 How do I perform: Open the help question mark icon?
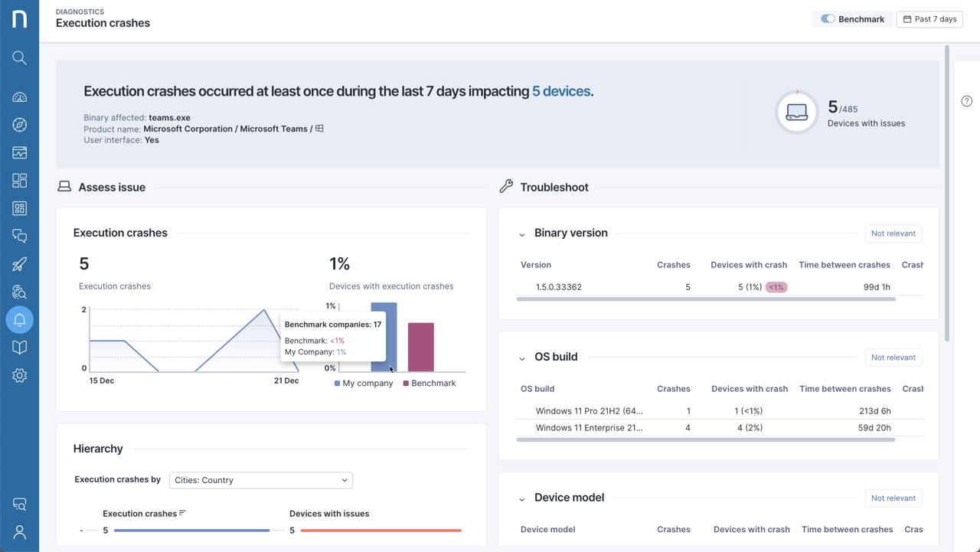coord(966,101)
